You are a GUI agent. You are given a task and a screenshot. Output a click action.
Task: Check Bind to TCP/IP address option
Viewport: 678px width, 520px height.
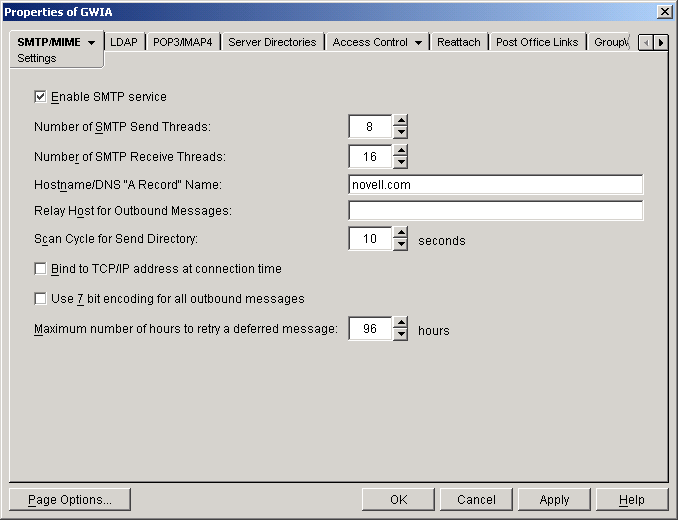[40, 269]
